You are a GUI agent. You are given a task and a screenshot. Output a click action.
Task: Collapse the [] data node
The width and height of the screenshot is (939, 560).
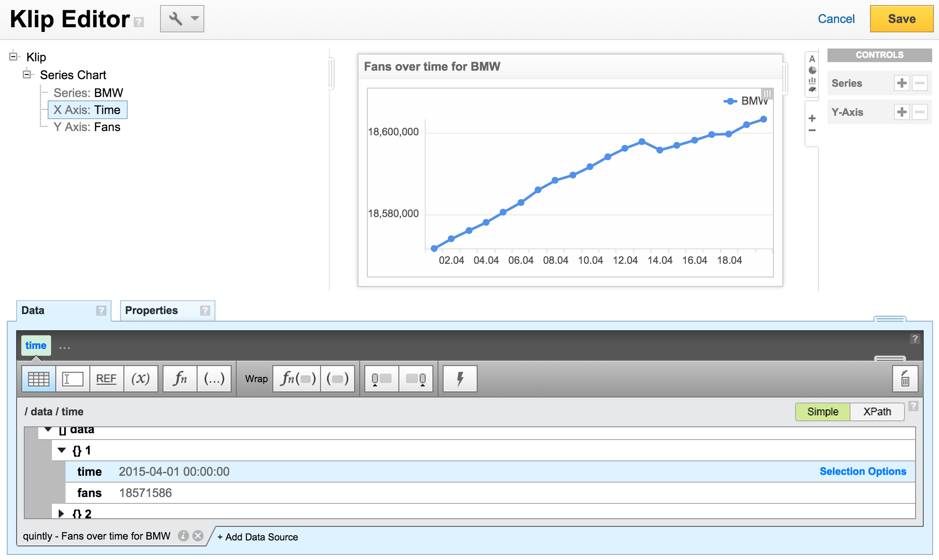point(48,430)
